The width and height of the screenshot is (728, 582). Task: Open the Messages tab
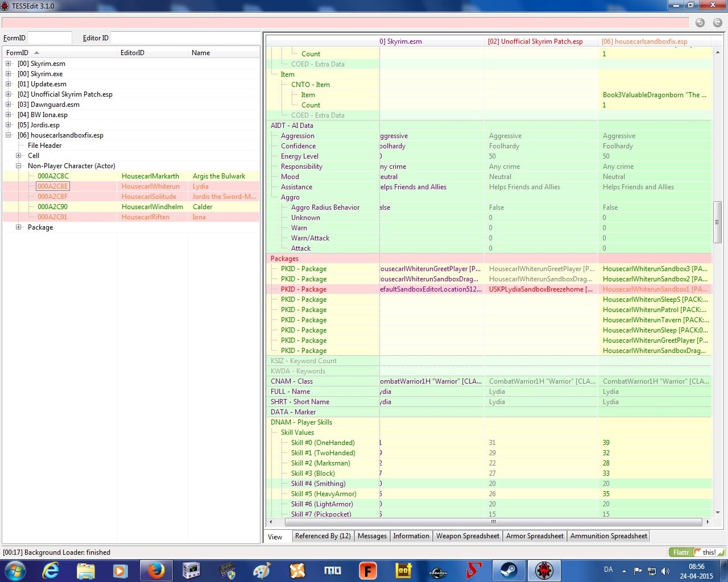point(372,536)
